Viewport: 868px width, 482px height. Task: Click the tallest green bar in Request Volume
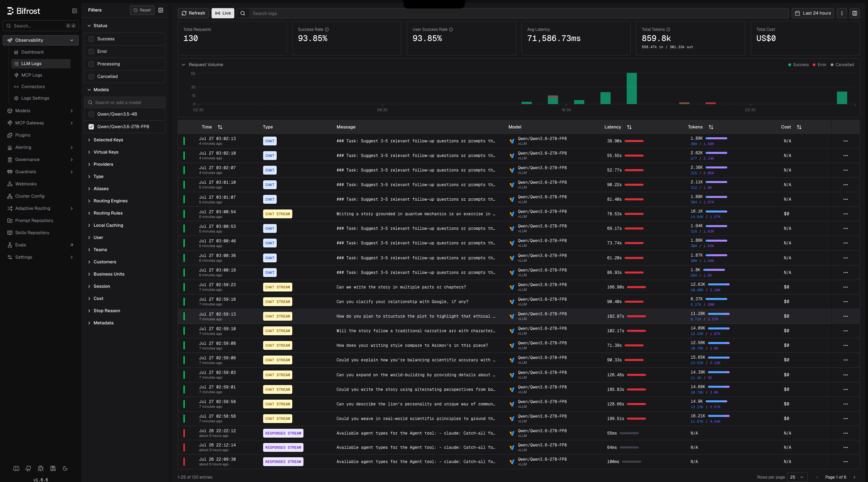[632, 88]
